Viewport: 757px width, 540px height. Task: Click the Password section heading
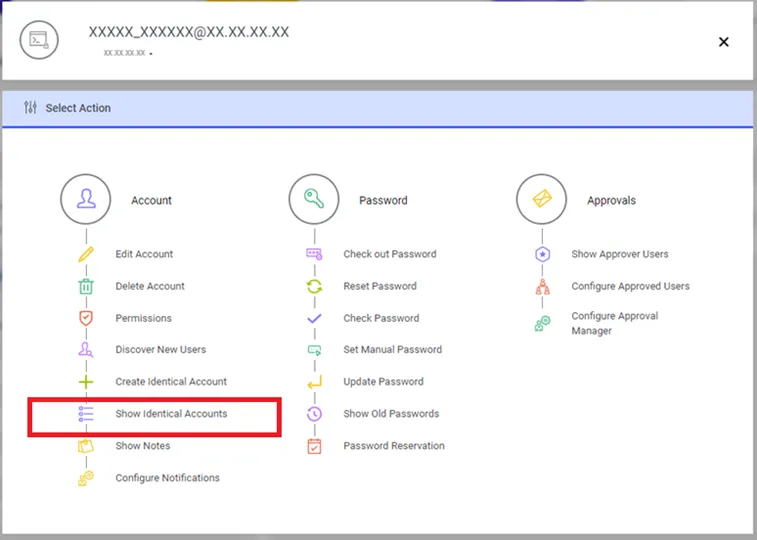pos(383,200)
